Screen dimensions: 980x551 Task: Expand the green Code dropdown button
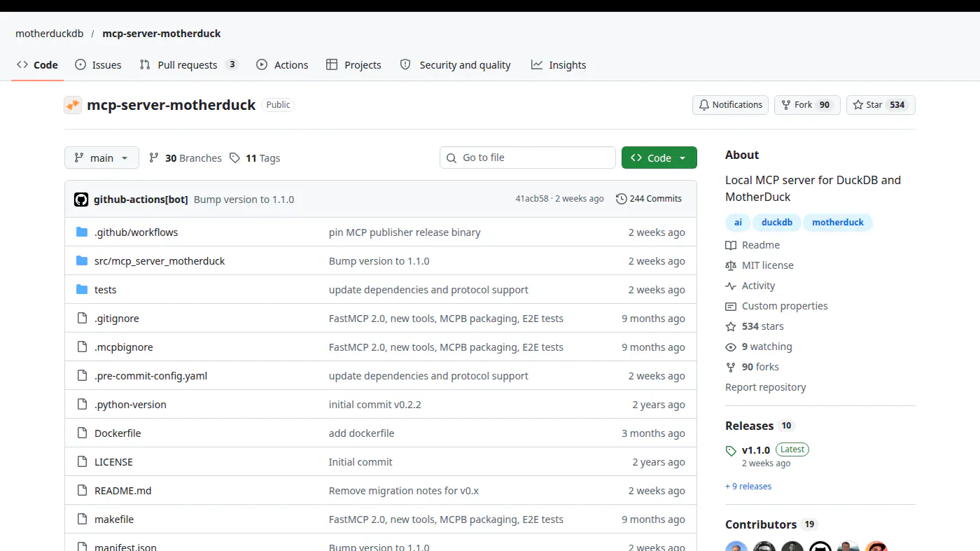(659, 158)
